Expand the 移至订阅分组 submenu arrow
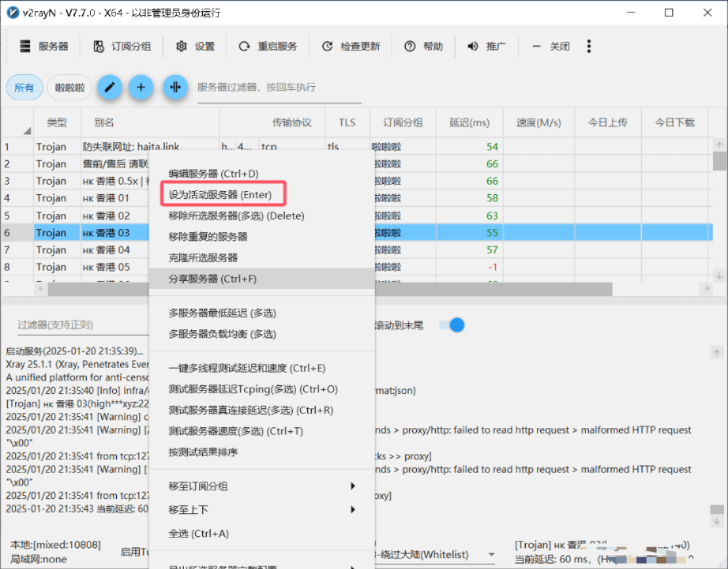 pyautogui.click(x=353, y=486)
